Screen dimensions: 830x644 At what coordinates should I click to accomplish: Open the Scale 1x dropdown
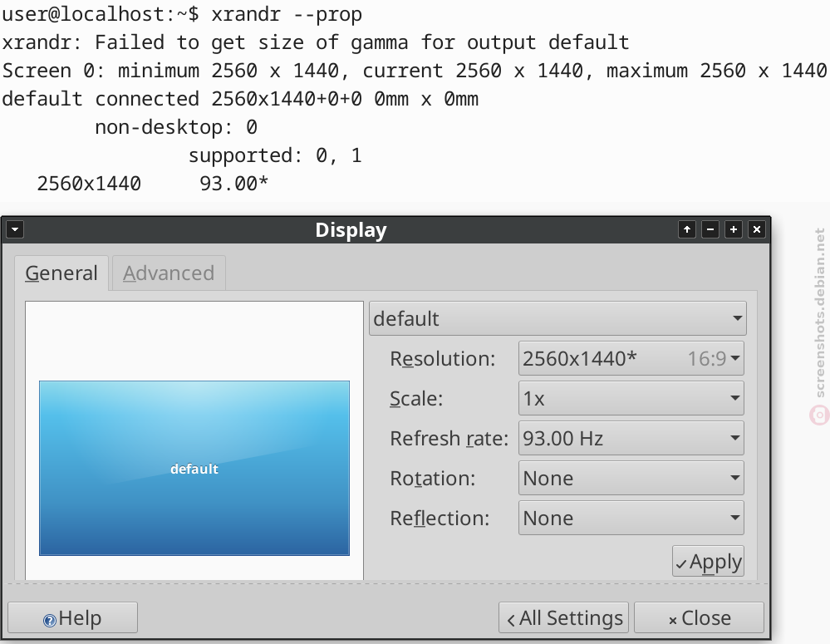pos(631,398)
